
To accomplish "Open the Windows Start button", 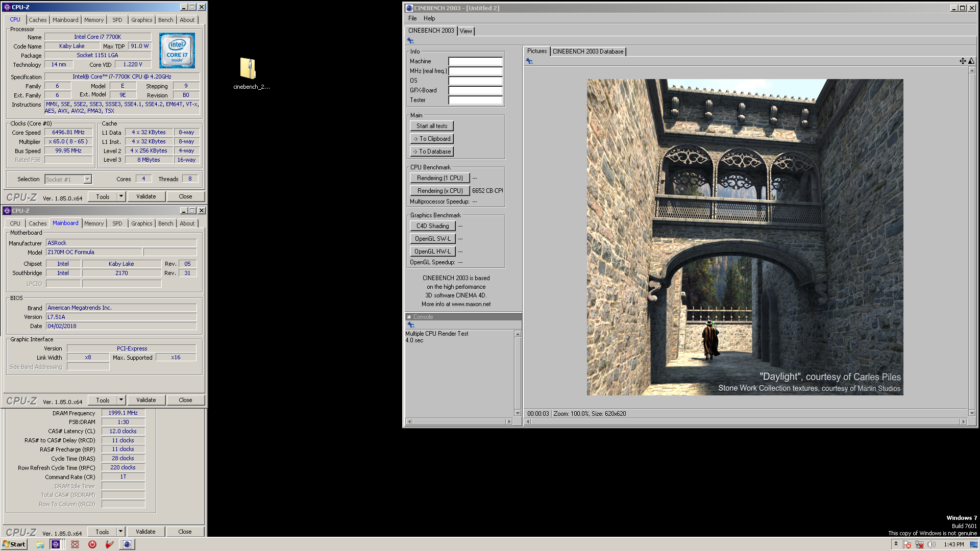I will [x=14, y=544].
